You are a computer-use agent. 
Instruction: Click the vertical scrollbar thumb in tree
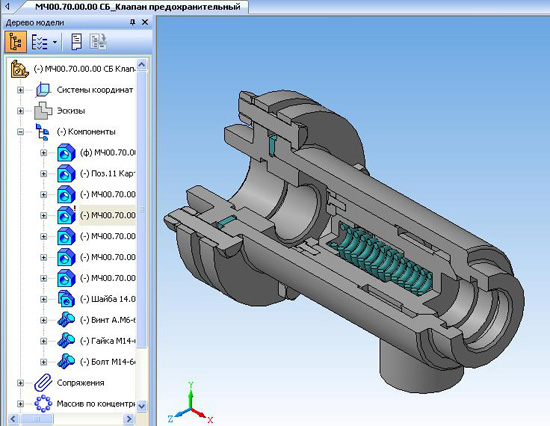click(x=142, y=210)
